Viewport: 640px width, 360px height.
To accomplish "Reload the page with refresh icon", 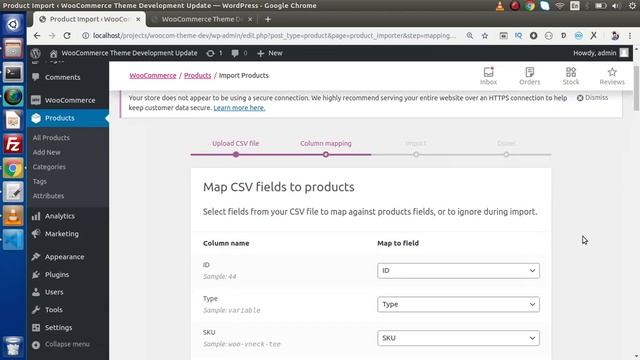I will point(67,36).
